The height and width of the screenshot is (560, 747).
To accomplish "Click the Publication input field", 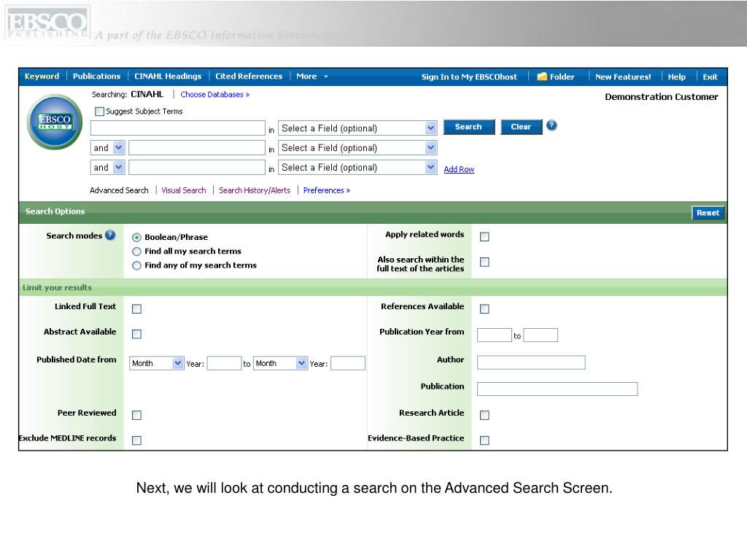I will 557,389.
